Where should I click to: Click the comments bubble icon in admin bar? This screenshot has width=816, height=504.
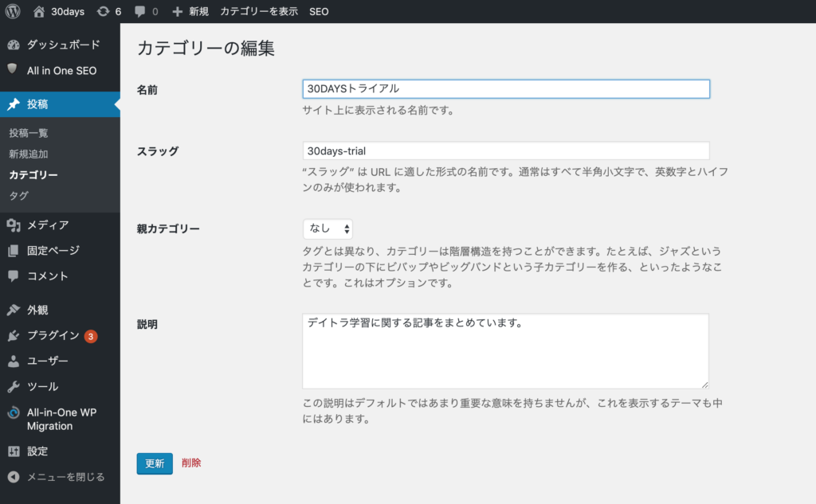[x=140, y=11]
